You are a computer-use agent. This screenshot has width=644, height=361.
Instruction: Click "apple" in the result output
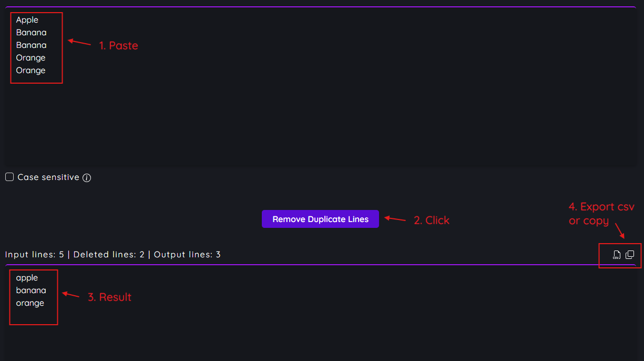click(26, 277)
